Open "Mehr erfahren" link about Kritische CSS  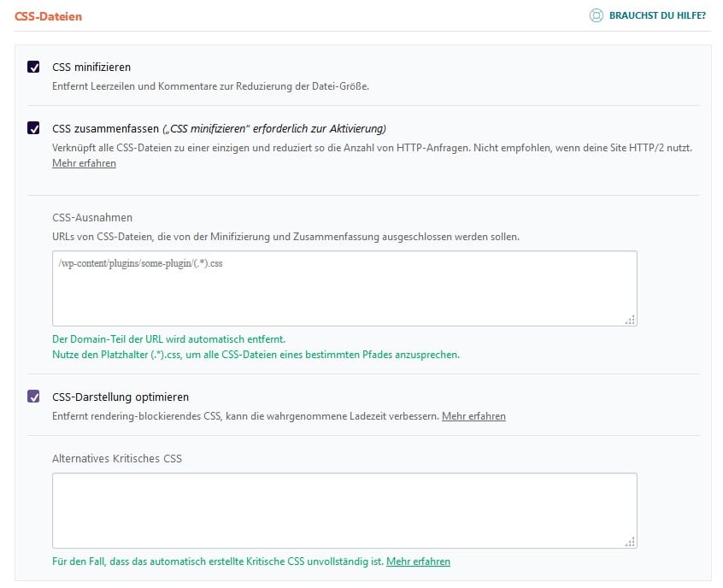[418, 562]
